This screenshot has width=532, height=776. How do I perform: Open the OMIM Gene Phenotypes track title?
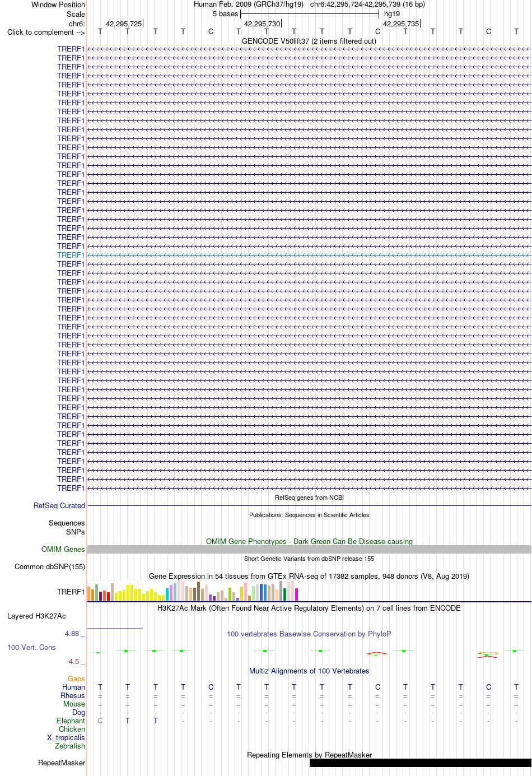point(309,541)
